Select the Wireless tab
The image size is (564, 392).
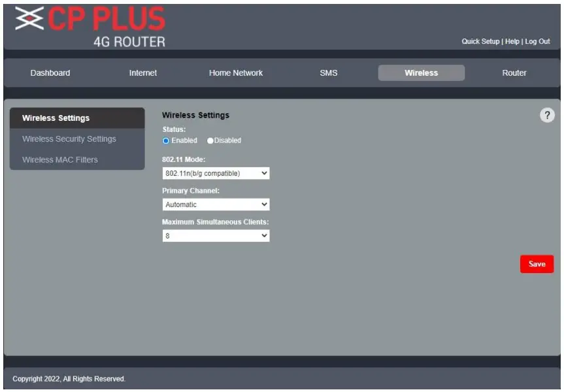(x=421, y=73)
